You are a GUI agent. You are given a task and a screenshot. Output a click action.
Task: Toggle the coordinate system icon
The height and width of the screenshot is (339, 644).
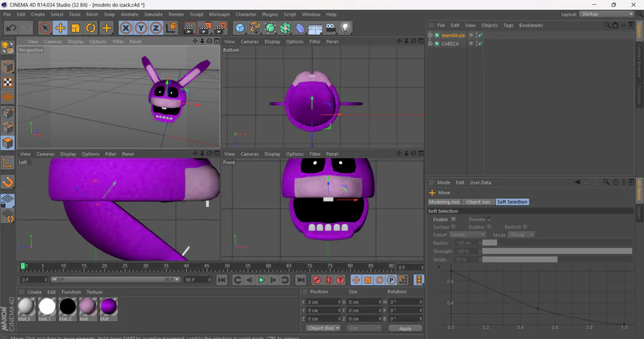pyautogui.click(x=172, y=28)
